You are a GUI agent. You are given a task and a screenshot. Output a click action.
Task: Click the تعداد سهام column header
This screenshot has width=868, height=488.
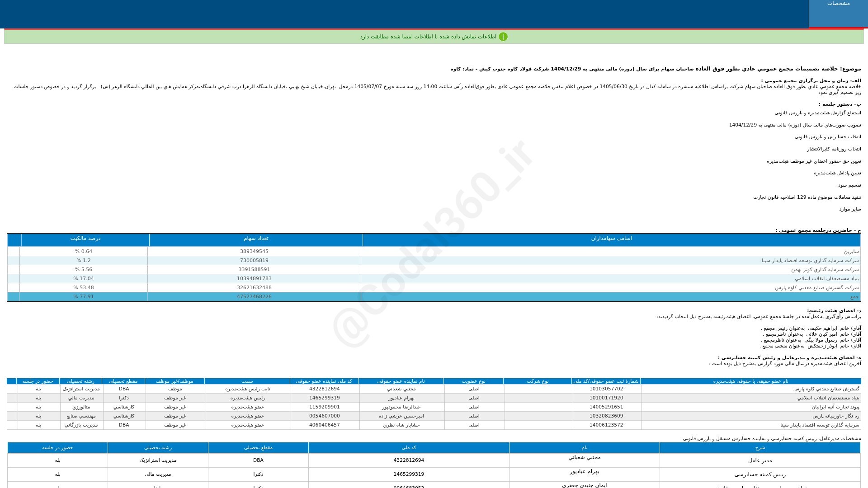click(x=256, y=239)
